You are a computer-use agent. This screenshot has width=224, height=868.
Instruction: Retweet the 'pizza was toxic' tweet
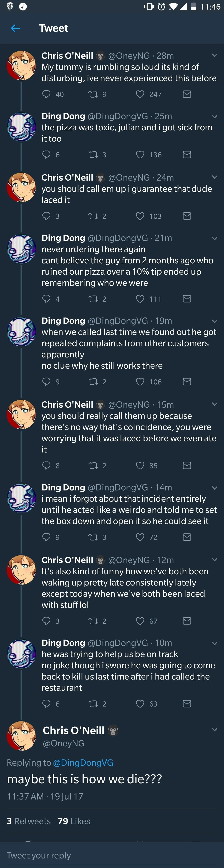click(93, 155)
